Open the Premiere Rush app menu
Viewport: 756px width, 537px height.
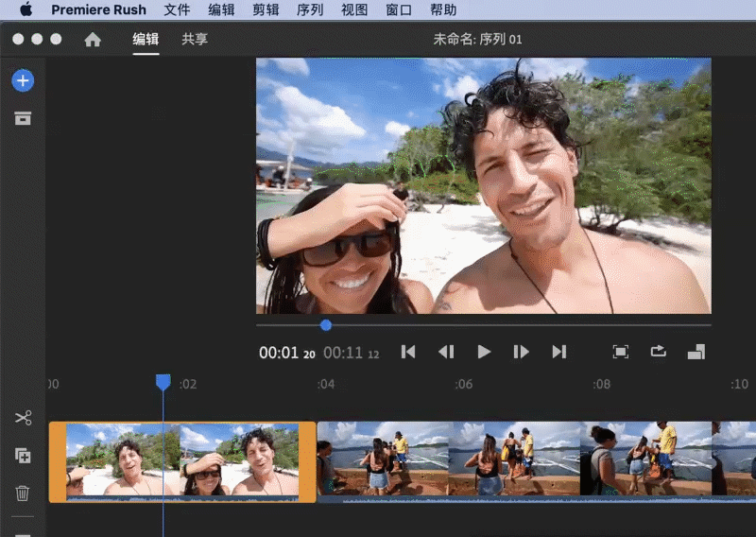(x=98, y=9)
